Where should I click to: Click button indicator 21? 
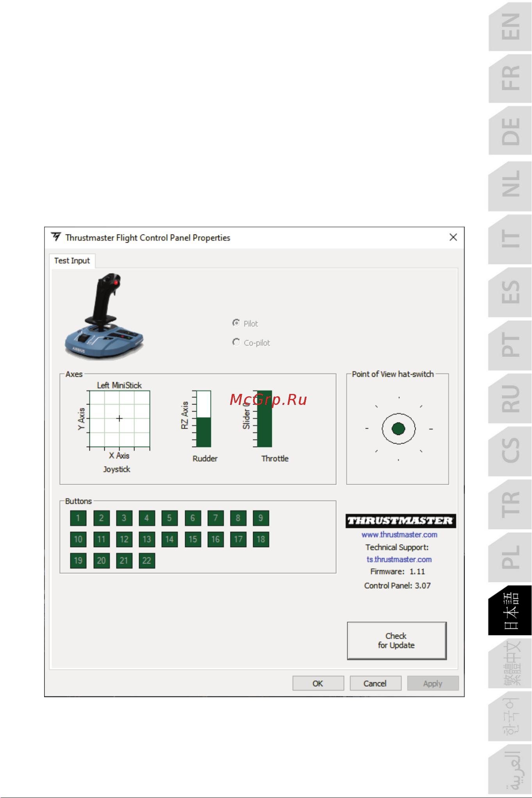coord(124,561)
